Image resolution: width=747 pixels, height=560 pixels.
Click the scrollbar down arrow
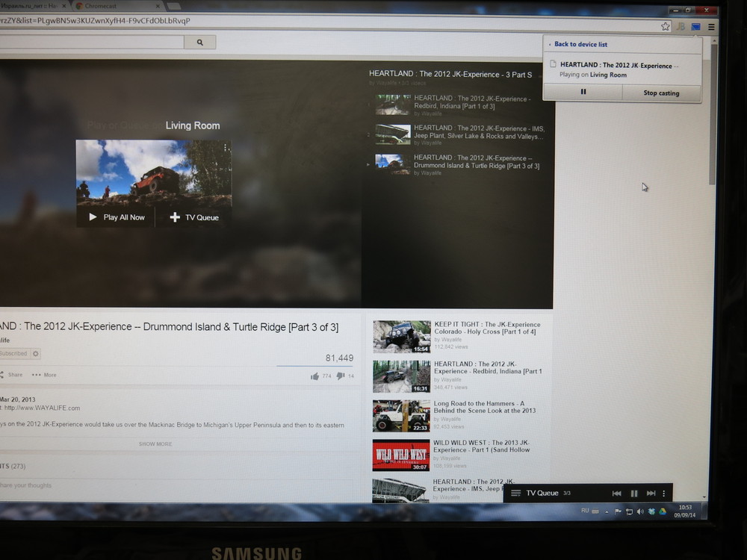point(704,497)
